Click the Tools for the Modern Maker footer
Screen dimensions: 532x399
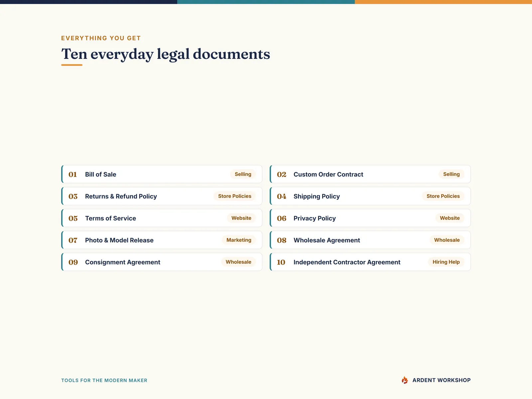coord(104,380)
